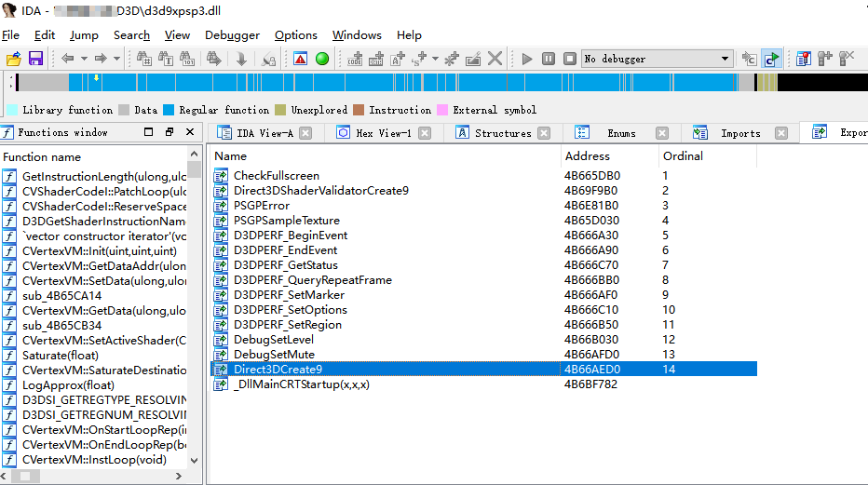Open the File menu
Image resolution: width=868 pixels, height=485 pixels.
point(10,34)
